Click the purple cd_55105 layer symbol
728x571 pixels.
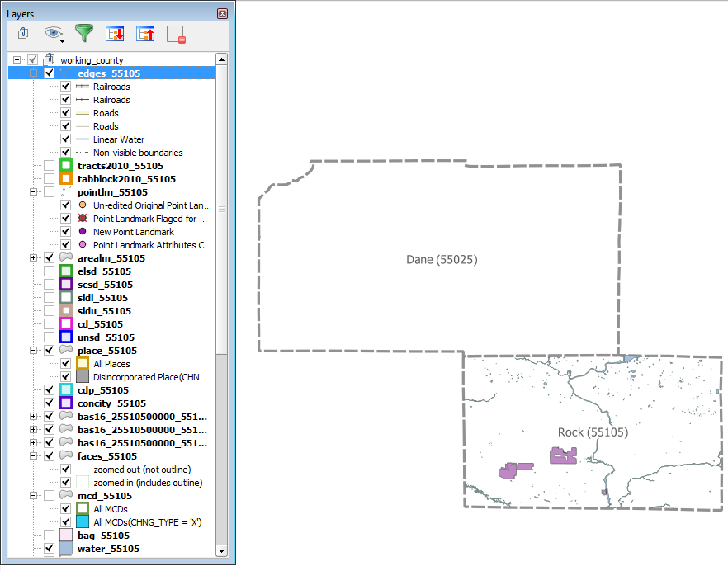point(66,324)
